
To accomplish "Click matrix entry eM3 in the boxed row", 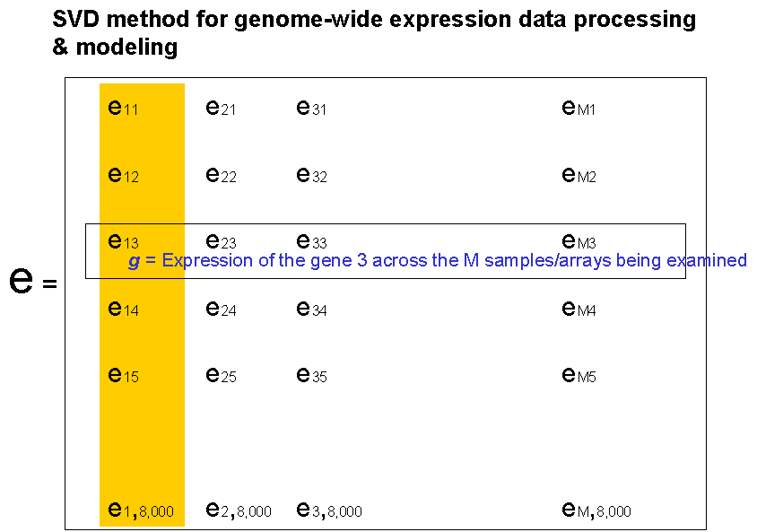I will click(x=579, y=240).
